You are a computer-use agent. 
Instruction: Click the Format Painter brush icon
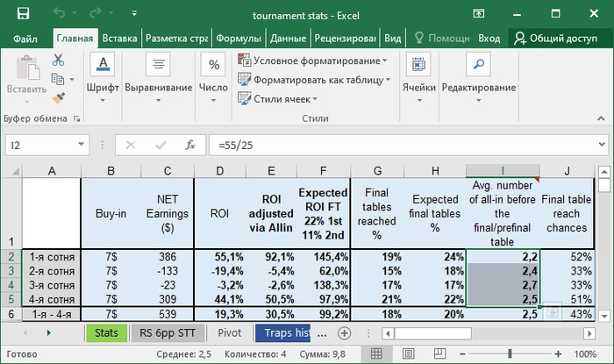(x=59, y=98)
